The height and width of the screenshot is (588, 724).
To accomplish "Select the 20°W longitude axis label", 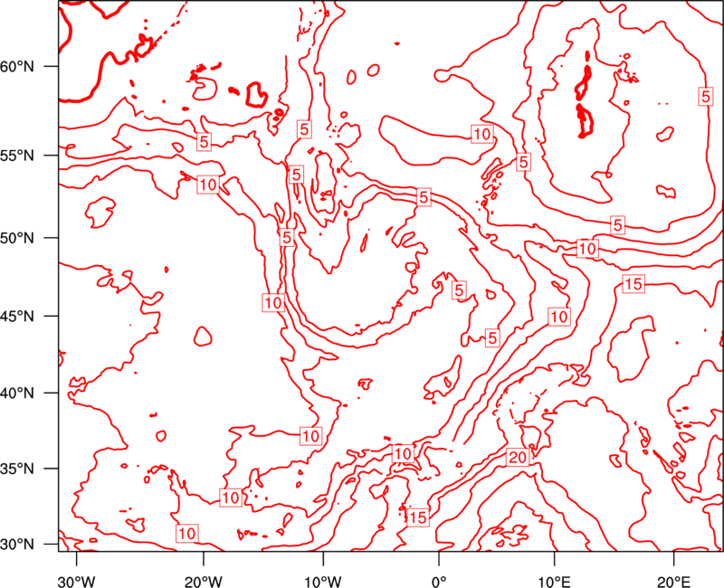I will coord(204,582).
